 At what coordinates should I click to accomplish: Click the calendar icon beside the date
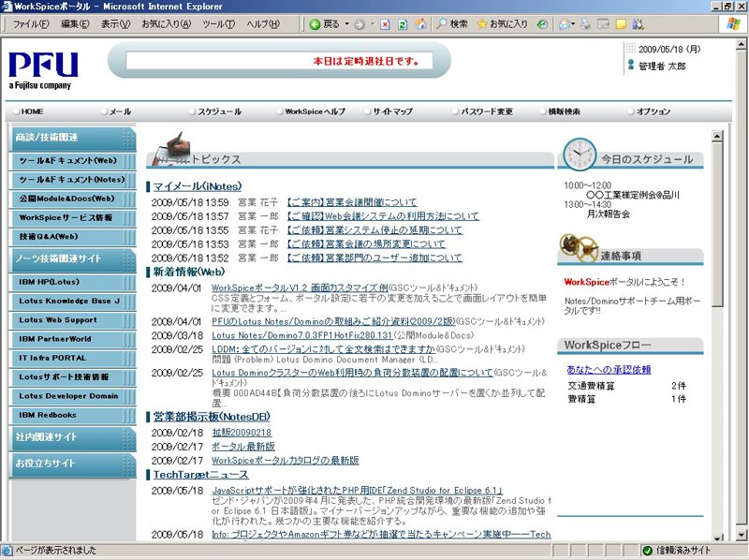[x=630, y=49]
